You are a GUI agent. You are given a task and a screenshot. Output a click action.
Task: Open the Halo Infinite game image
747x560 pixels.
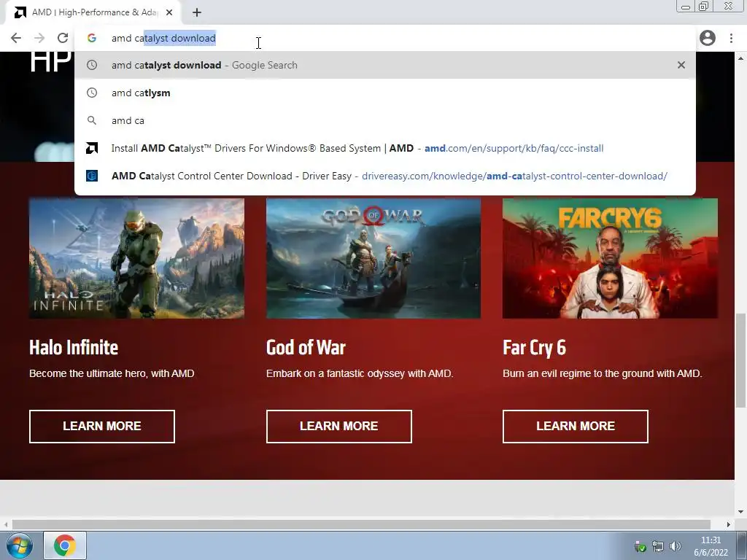[136, 259]
